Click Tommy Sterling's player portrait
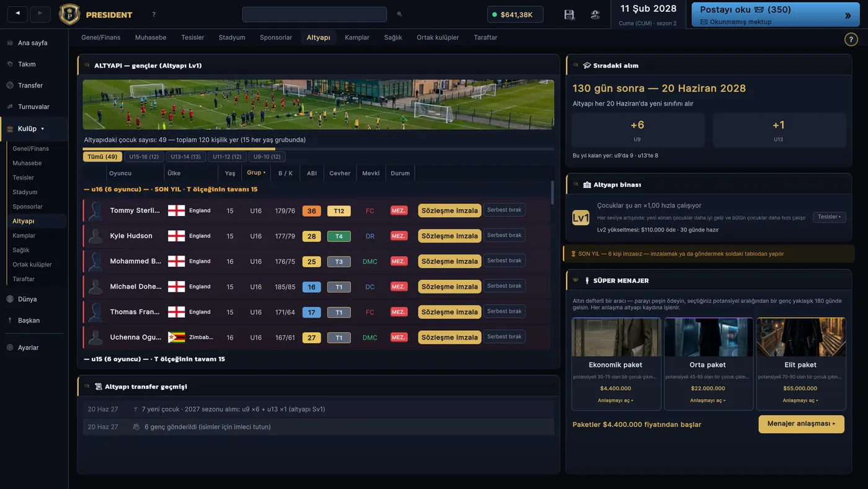 (x=95, y=210)
